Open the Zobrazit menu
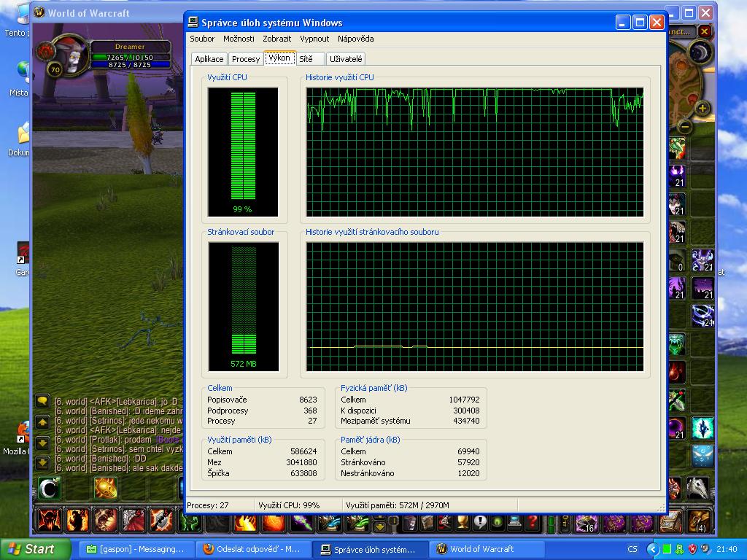Image resolution: width=747 pixels, height=560 pixels. pyautogui.click(x=276, y=39)
